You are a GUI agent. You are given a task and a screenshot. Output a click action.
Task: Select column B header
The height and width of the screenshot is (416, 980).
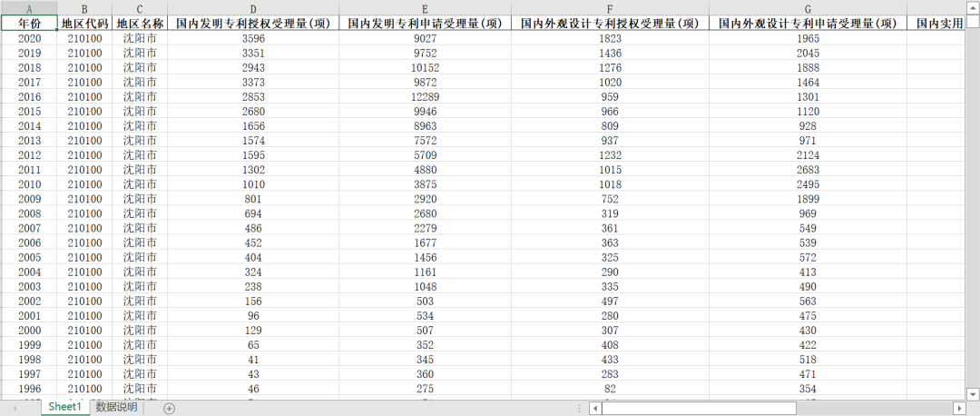pos(85,9)
